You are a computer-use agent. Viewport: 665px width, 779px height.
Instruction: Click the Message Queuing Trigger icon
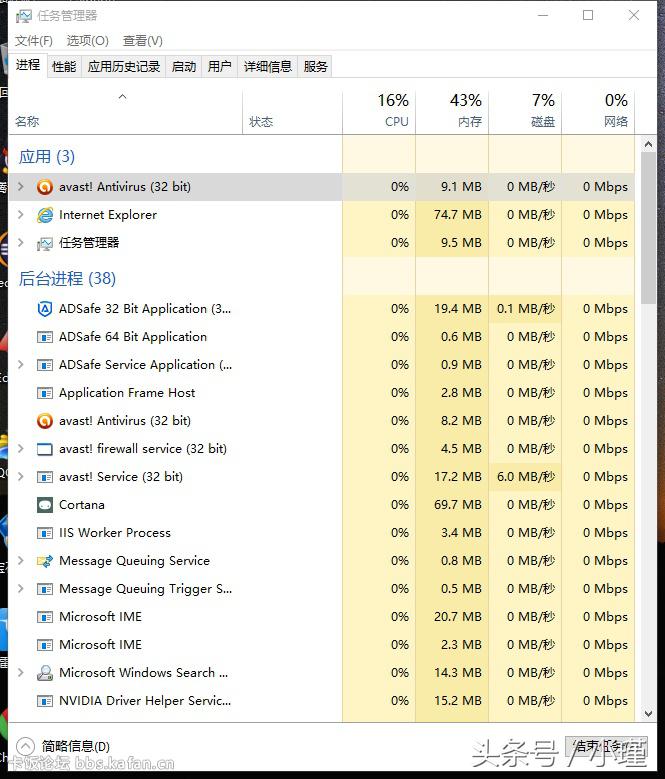click(x=45, y=589)
